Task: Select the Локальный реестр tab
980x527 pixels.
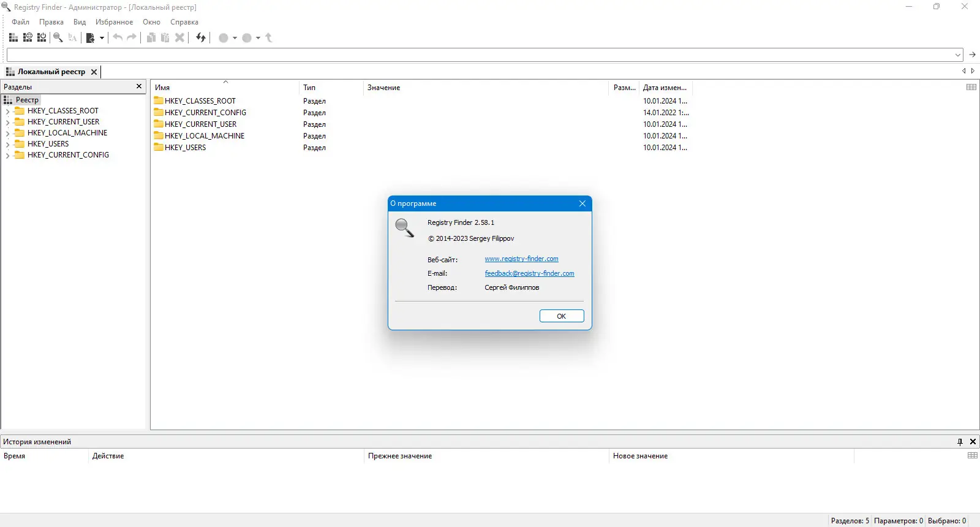Action: (x=51, y=72)
